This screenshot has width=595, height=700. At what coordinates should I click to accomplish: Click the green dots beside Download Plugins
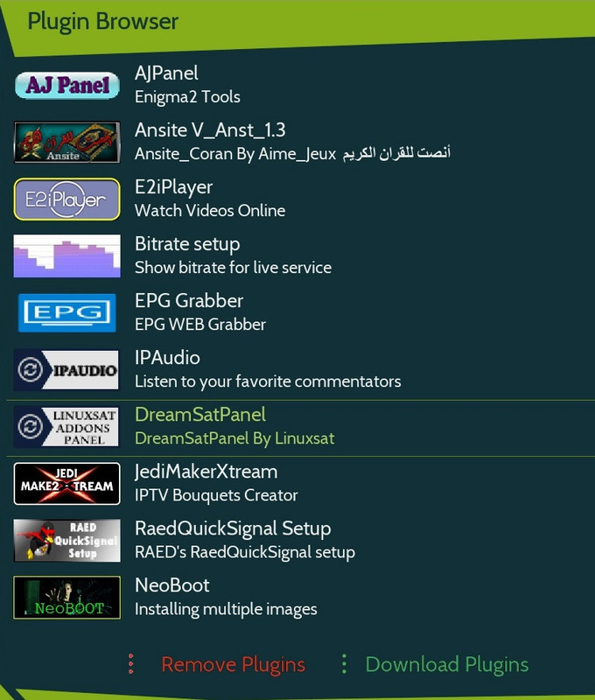[x=344, y=664]
